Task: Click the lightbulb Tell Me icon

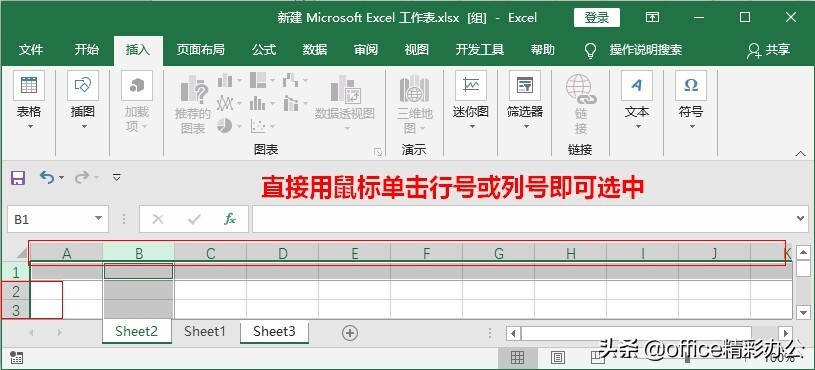Action: click(590, 50)
